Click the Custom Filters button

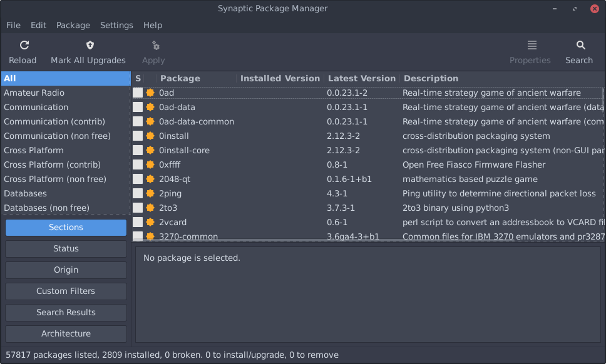(66, 291)
